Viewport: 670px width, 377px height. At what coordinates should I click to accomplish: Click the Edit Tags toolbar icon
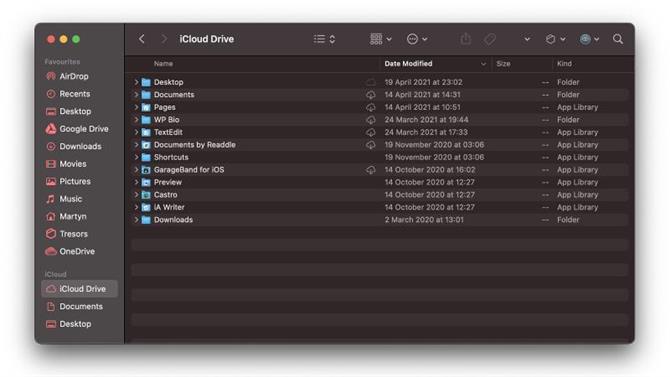coord(490,39)
